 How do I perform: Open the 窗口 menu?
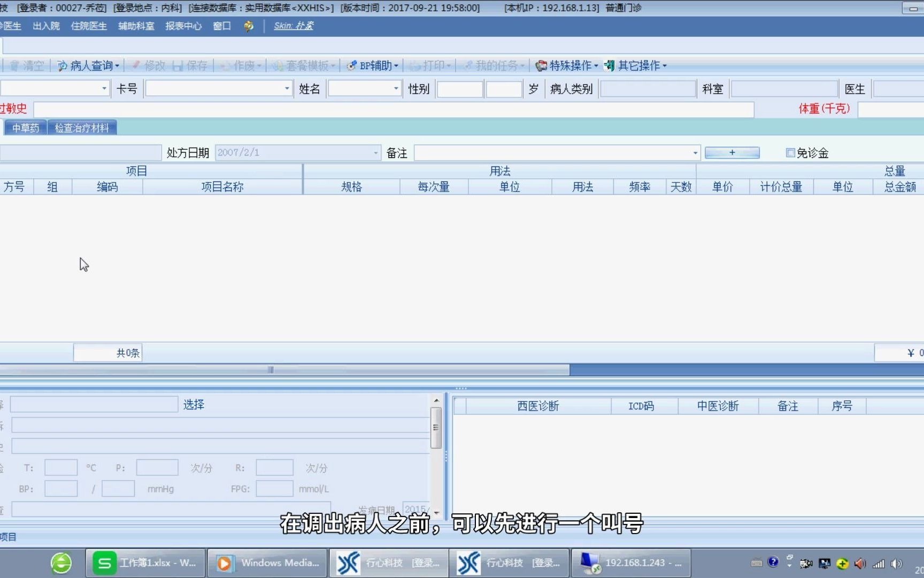(x=221, y=26)
